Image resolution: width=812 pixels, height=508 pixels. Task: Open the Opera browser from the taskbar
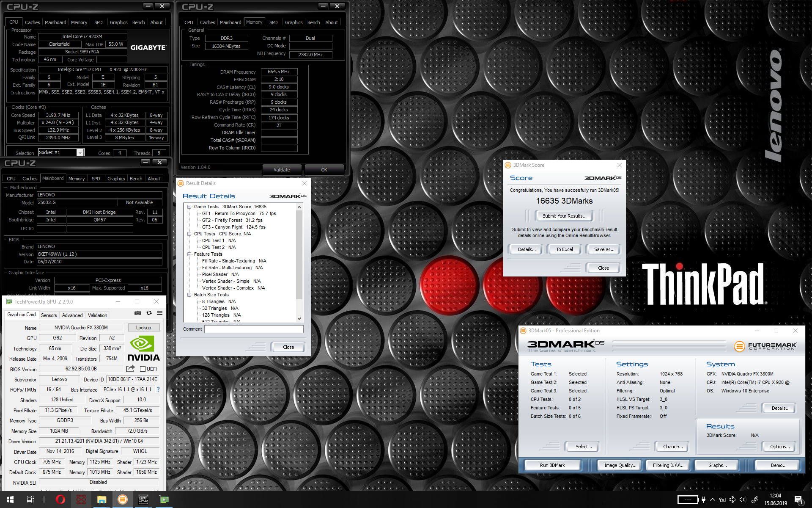[60, 500]
